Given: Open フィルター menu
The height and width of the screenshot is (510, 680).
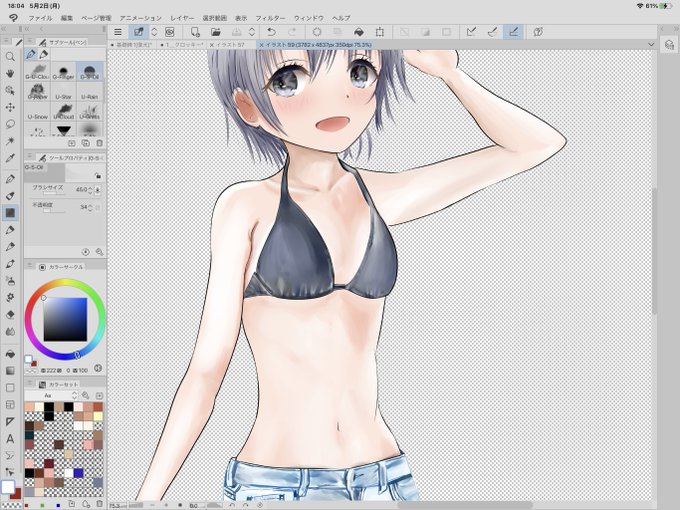Looking at the screenshot, I should point(270,18).
